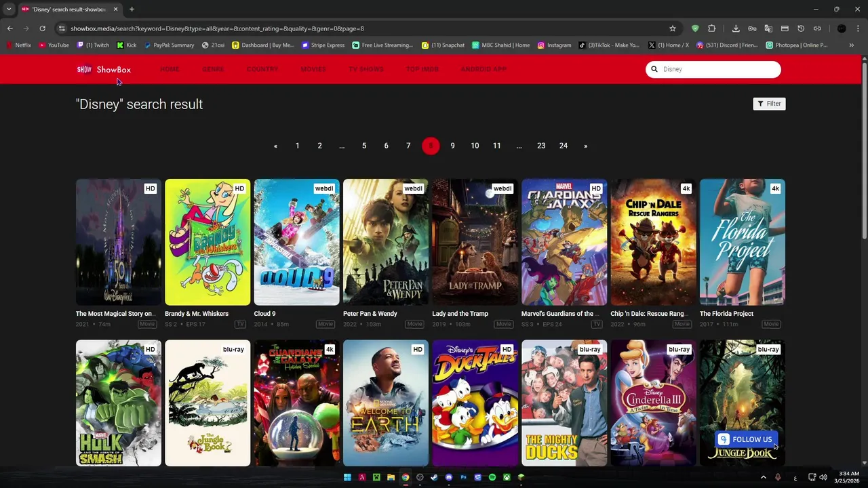This screenshot has height=488, width=868.
Task: Open HOME in site navigation
Action: [x=170, y=69]
